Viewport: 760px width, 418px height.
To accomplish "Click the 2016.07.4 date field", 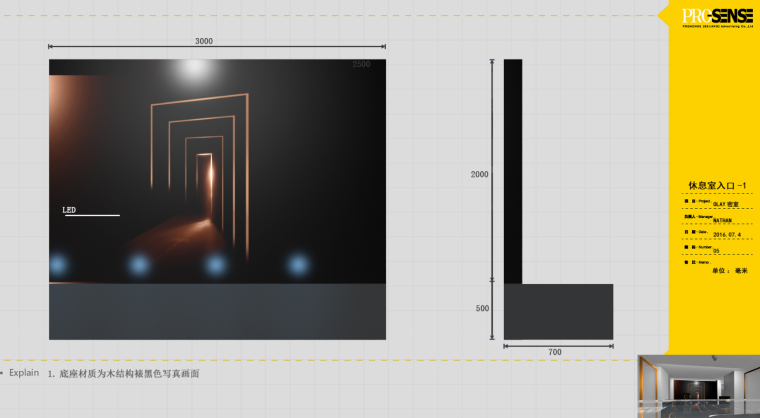I will tap(726, 235).
